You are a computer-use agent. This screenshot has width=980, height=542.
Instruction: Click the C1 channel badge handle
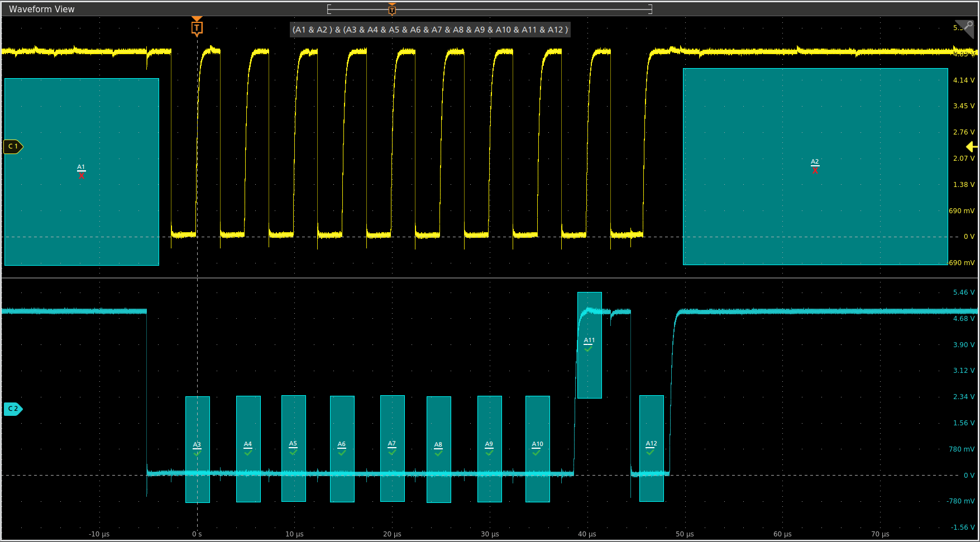tap(13, 146)
